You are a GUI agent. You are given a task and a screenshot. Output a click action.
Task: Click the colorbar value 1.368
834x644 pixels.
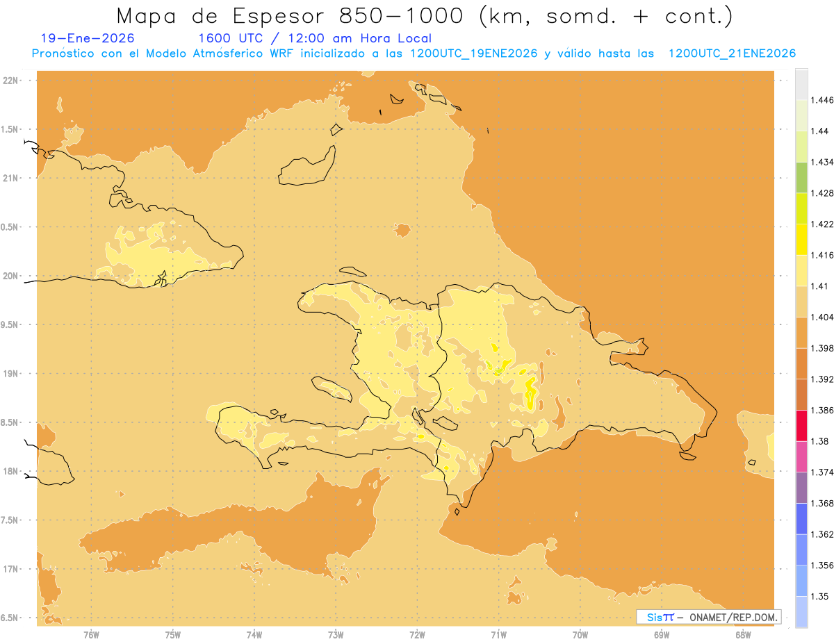coord(823,503)
